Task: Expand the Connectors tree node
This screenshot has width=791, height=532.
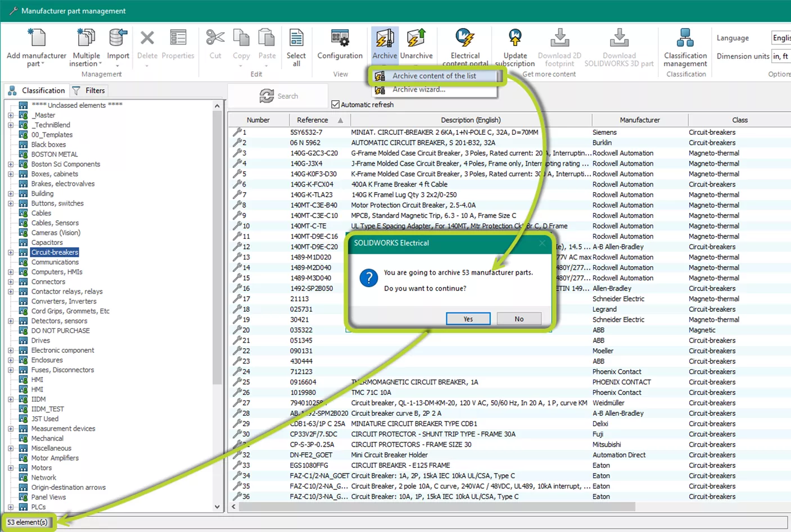Action: (x=11, y=281)
